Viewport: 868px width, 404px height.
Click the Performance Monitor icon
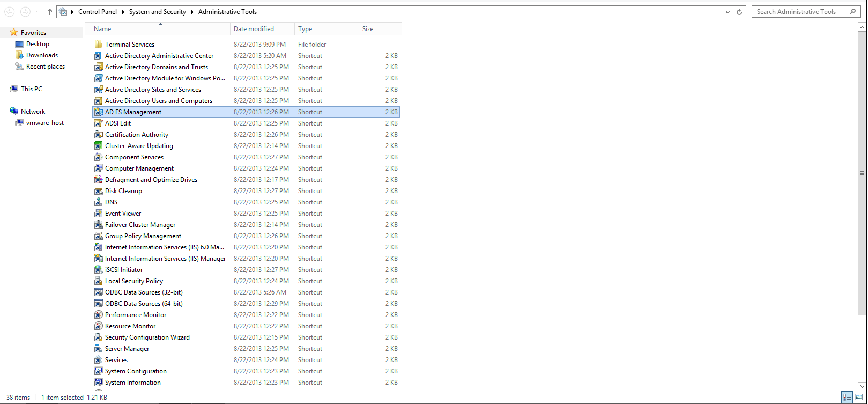click(x=99, y=315)
